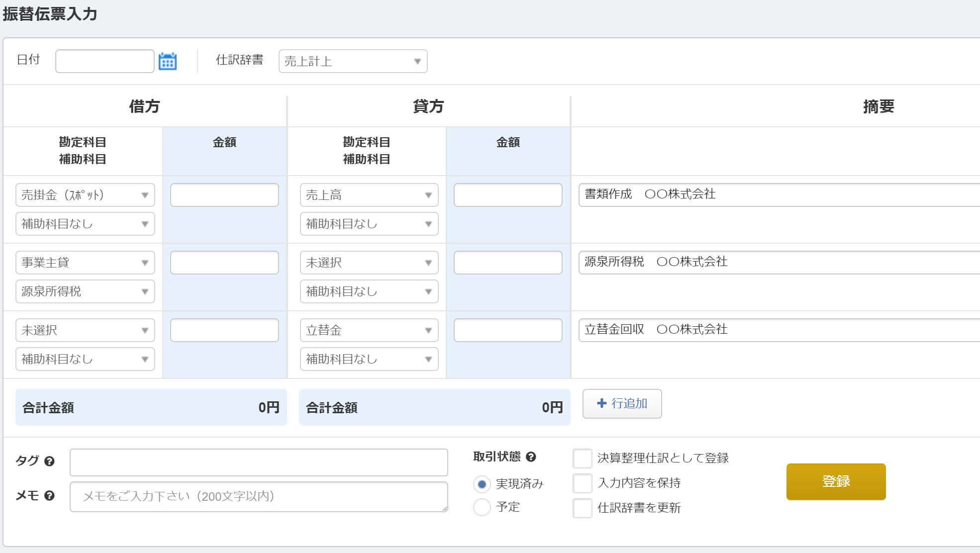This screenshot has width=980, height=553.
Task: Click summary field 書類作成 ○○株式会社
Action: point(779,195)
